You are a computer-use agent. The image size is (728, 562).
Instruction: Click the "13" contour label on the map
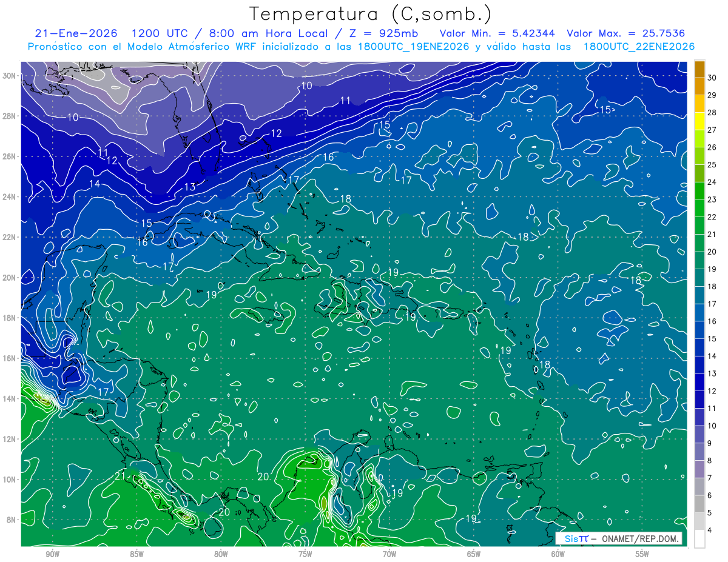190,187
